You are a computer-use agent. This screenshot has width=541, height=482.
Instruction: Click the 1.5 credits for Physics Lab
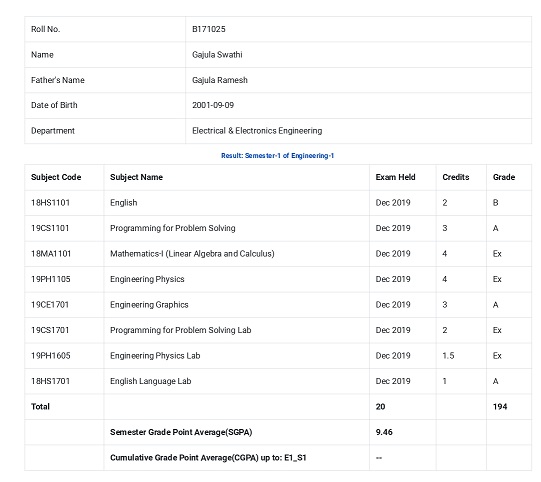448,356
